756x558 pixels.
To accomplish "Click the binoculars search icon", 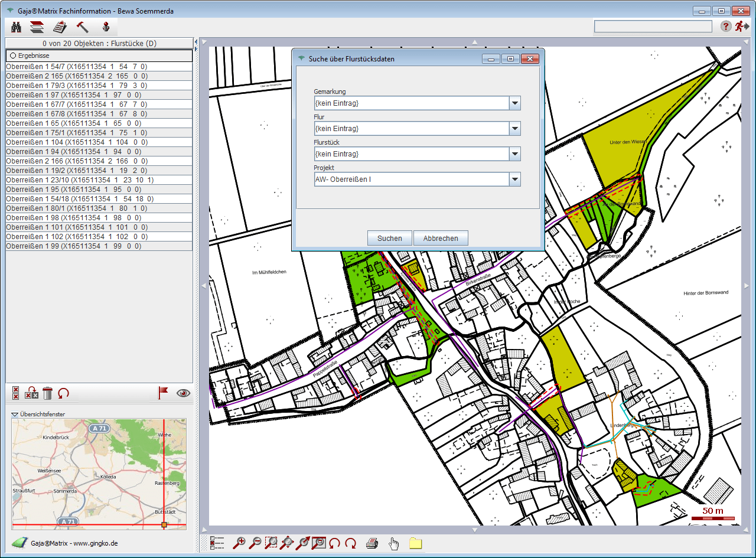I will pyautogui.click(x=17, y=27).
